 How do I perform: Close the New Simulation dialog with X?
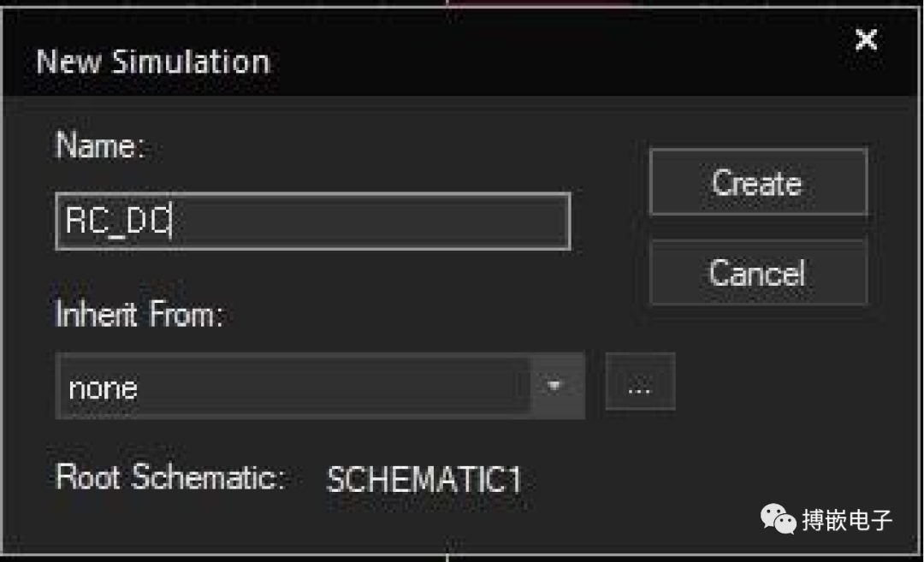point(866,40)
